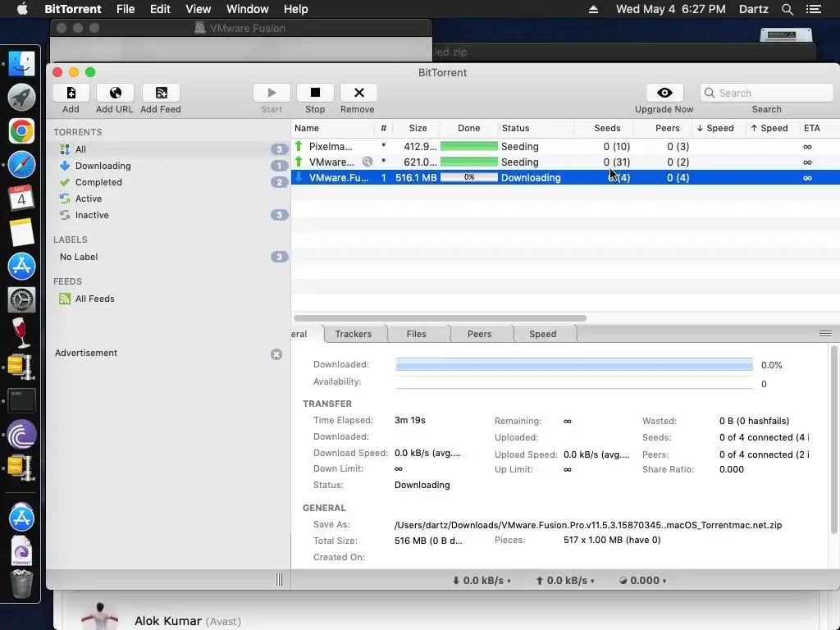The image size is (840, 630).
Task: Click the Upgrade Now eye icon
Action: coord(664,93)
